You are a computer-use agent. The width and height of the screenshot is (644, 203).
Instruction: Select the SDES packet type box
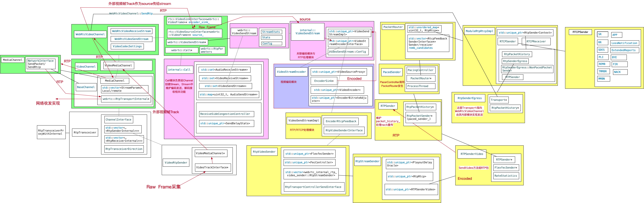[x=602, y=50]
